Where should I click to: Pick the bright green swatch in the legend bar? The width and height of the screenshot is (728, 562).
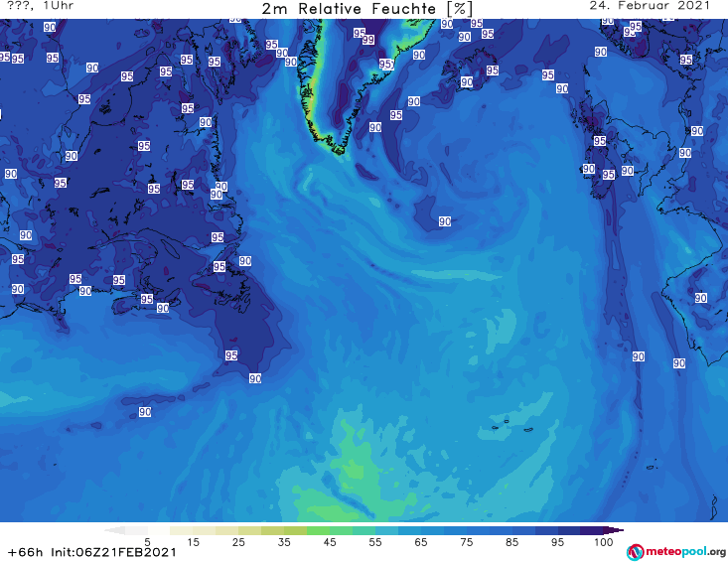(x=318, y=530)
